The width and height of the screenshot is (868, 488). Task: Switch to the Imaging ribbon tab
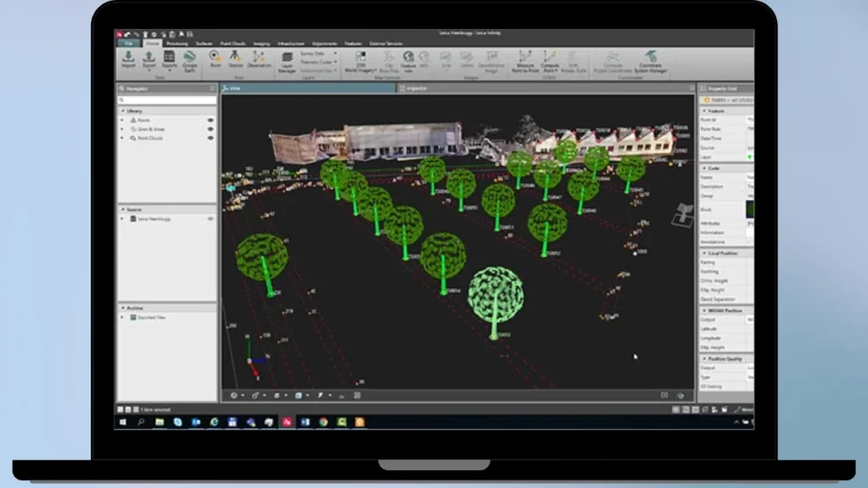[x=261, y=43]
